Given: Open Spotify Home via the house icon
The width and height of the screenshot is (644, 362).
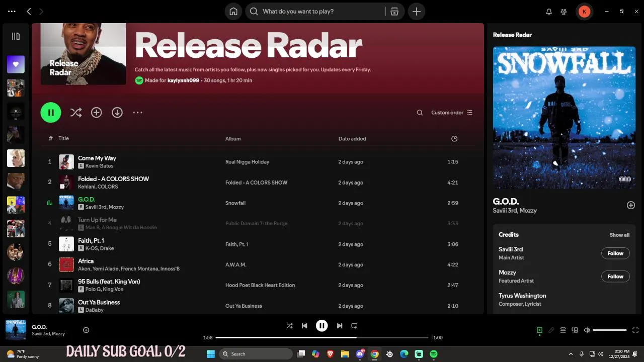Looking at the screenshot, I should click(x=233, y=12).
